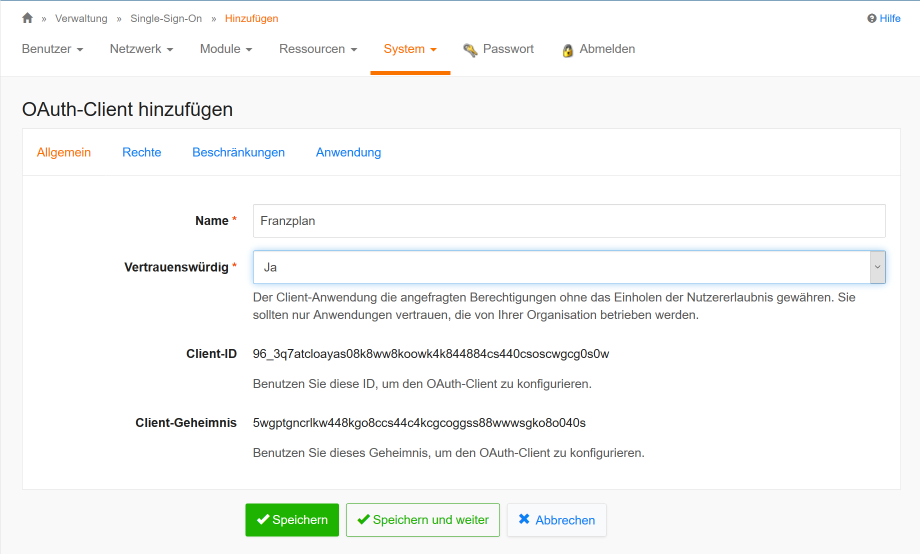Select the Allgemein tab
The height and width of the screenshot is (554, 920).
point(64,152)
